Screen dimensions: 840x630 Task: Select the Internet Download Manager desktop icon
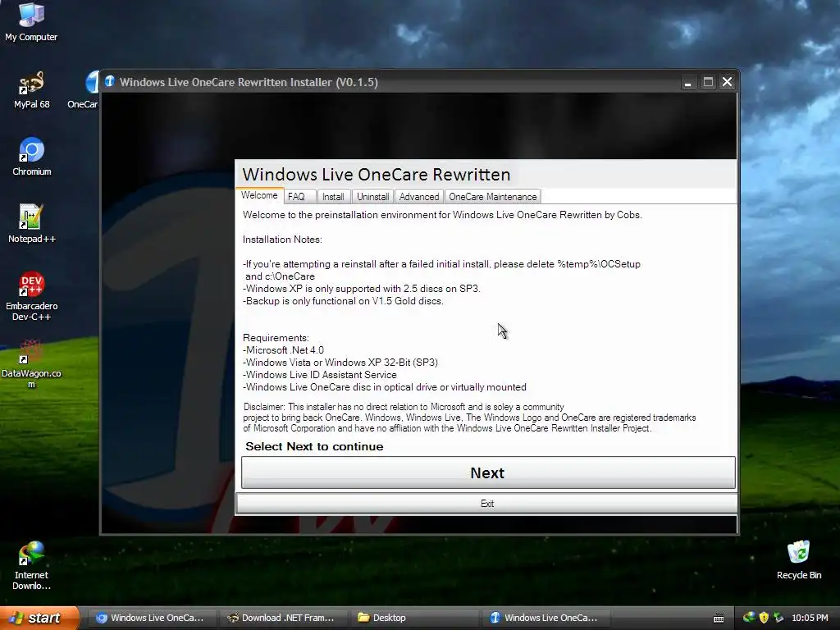pos(31,566)
